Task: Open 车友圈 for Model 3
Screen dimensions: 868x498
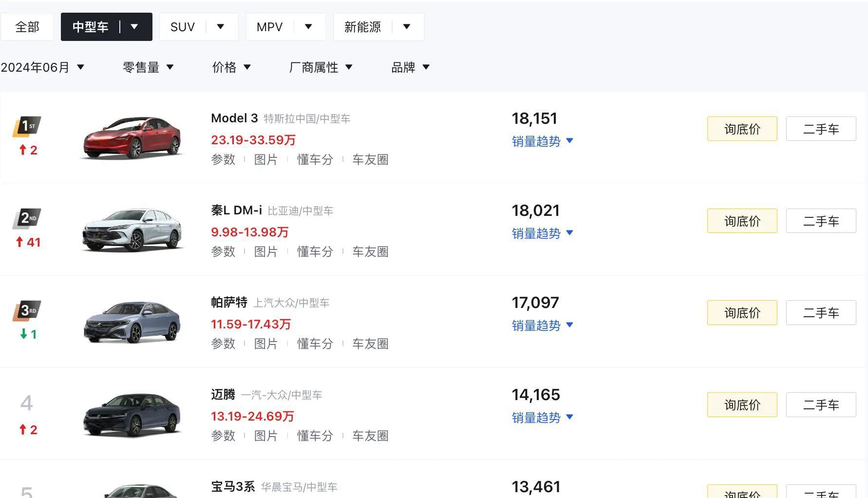Action: 370,159
